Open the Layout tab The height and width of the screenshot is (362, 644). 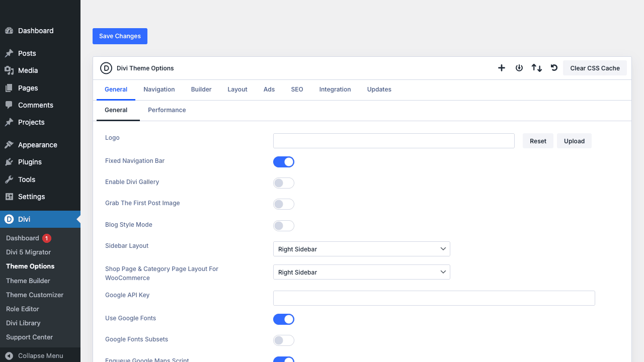pos(237,89)
